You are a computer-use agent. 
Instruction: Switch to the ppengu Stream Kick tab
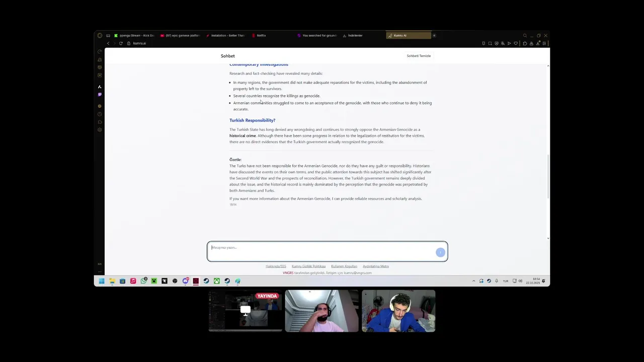(x=134, y=36)
